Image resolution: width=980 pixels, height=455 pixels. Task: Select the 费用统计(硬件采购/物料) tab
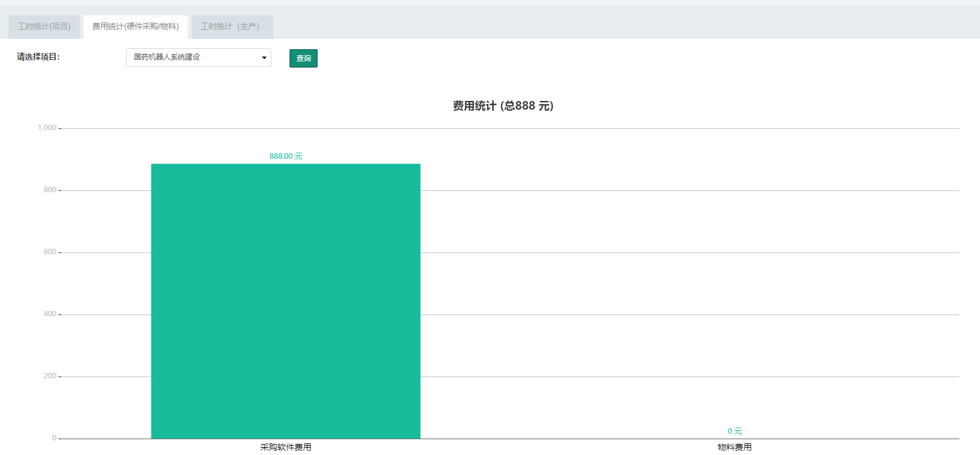[136, 27]
